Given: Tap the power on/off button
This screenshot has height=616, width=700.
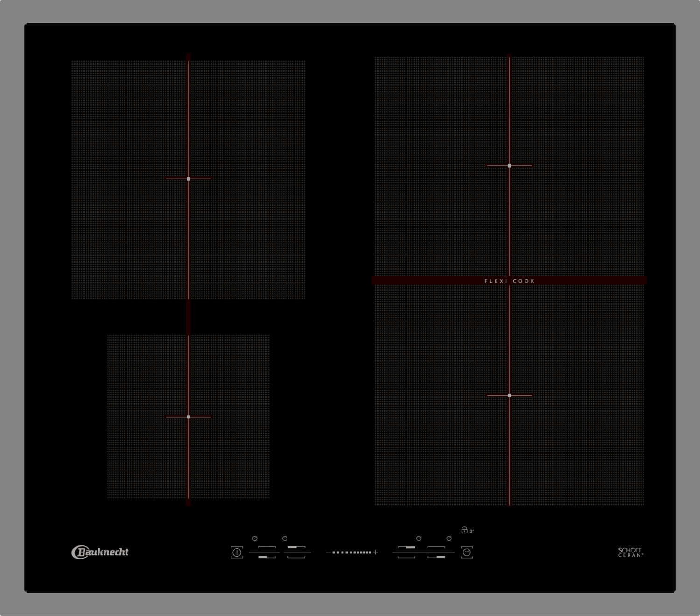Looking at the screenshot, I should pos(237,552).
